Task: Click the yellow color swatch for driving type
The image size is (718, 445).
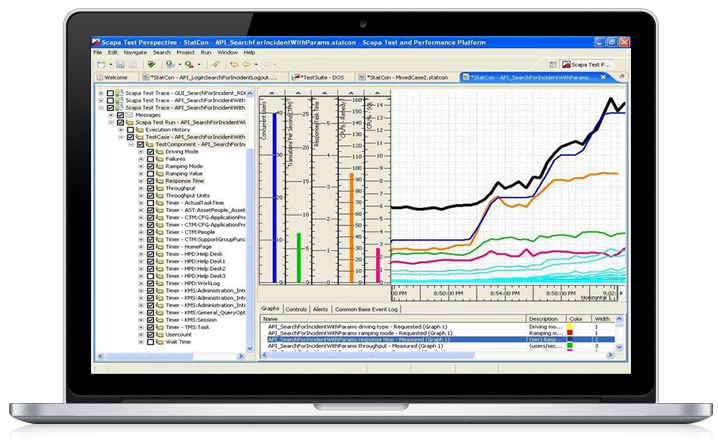Action: pyautogui.click(x=570, y=327)
